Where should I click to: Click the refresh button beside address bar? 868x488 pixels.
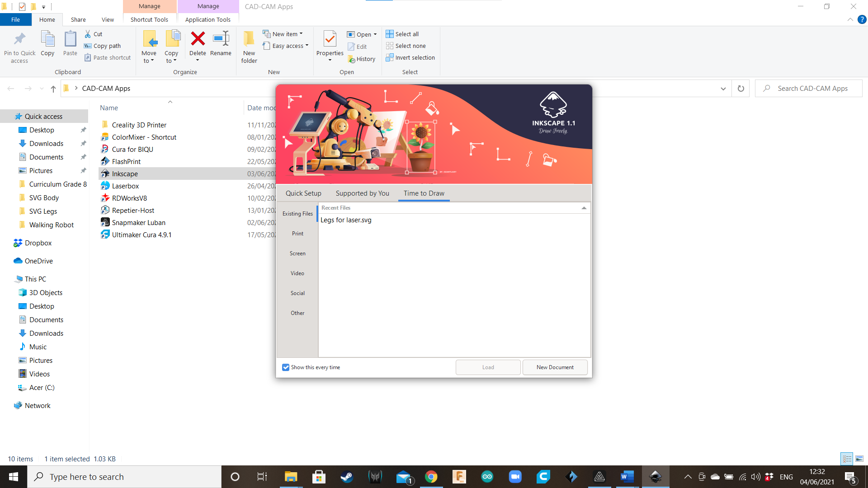pyautogui.click(x=741, y=89)
